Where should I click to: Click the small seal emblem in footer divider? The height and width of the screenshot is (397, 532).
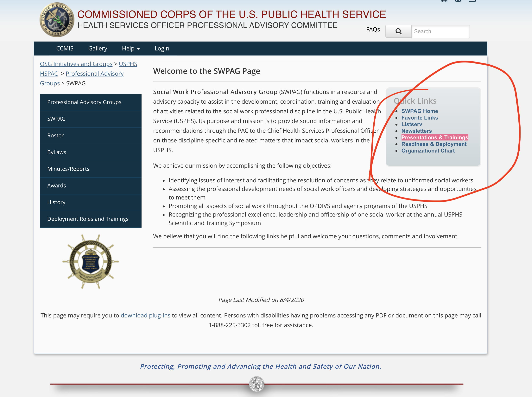257,384
